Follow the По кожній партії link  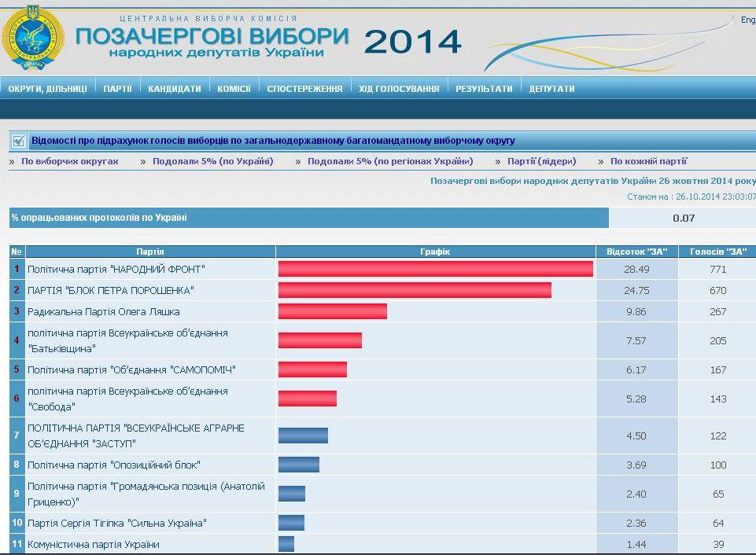(648, 161)
